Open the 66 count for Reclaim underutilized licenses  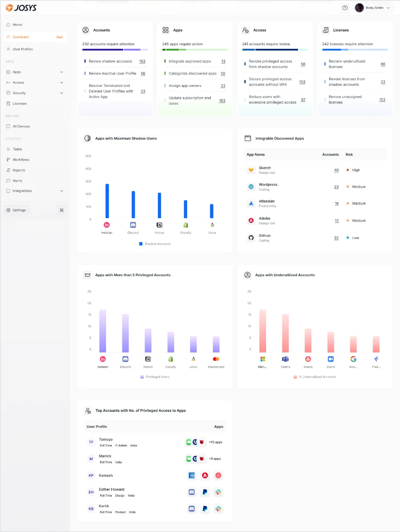coord(383,64)
